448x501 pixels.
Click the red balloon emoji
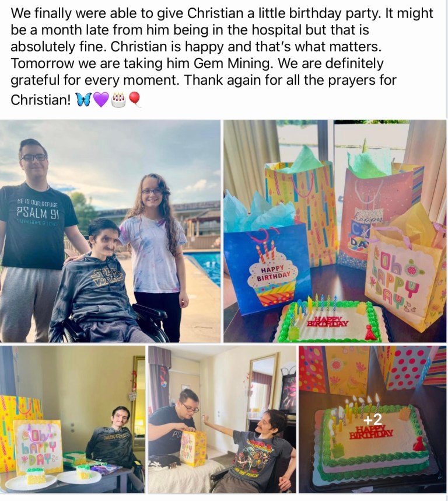[134, 99]
